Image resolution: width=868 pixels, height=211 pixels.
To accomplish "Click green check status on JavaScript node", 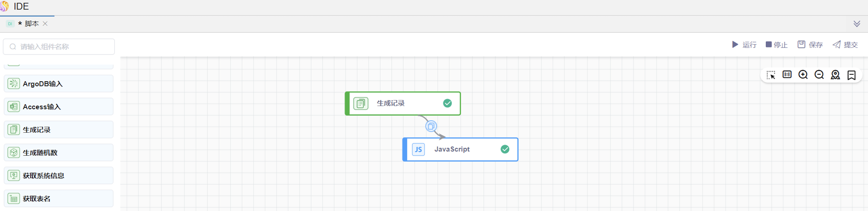I will click(505, 149).
